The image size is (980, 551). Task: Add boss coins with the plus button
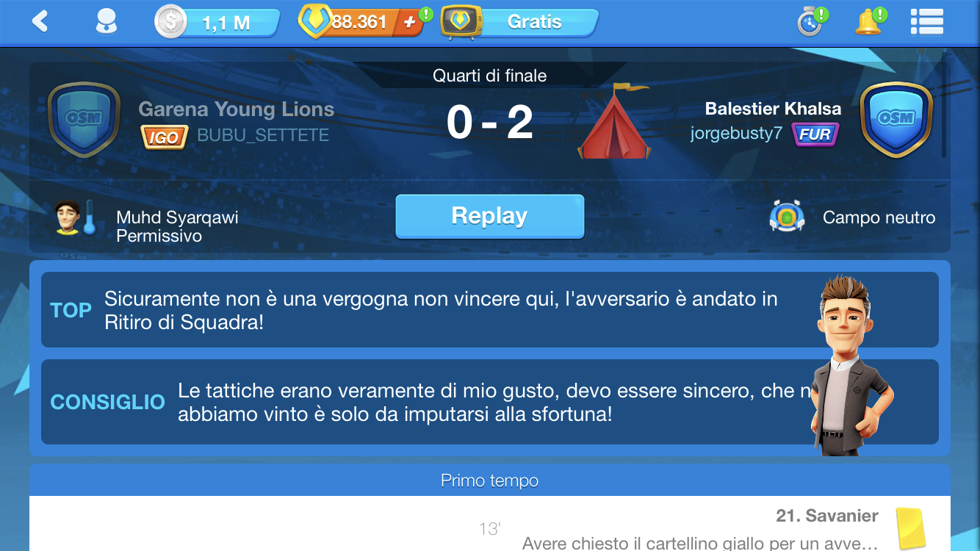(410, 23)
